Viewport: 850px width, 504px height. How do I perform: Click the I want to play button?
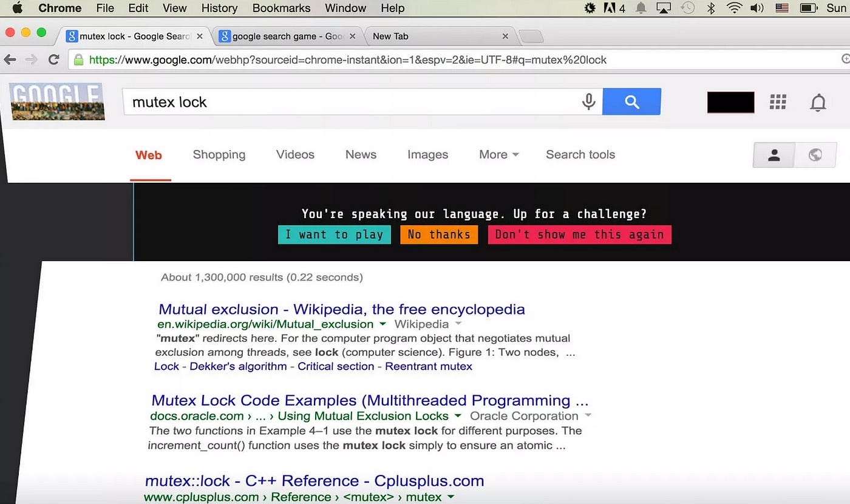point(334,234)
